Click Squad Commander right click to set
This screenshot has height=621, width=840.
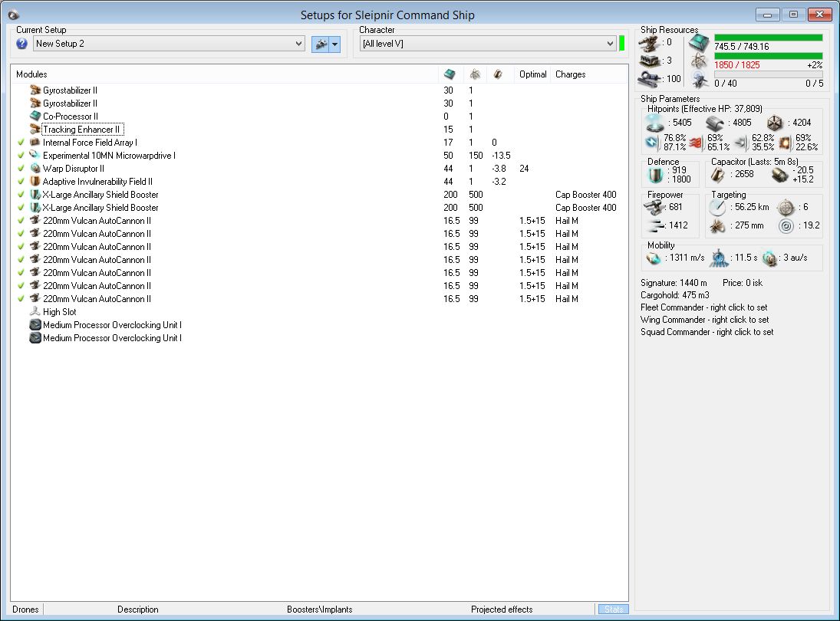click(x=707, y=332)
